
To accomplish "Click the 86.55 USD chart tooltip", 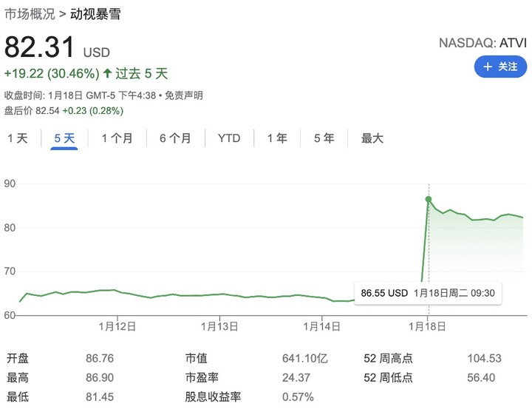I will point(427,293).
